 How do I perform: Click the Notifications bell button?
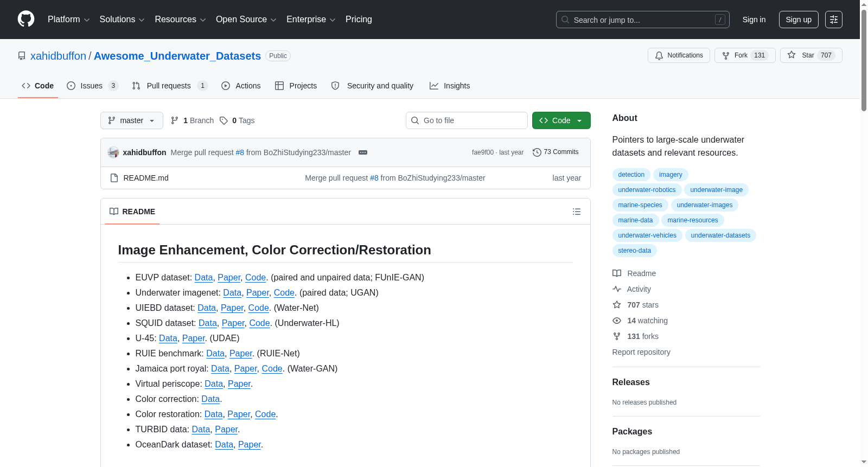679,55
